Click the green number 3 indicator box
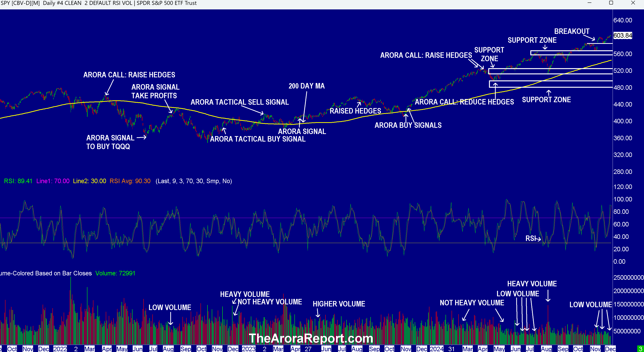The image size is (644, 352). click(640, 349)
